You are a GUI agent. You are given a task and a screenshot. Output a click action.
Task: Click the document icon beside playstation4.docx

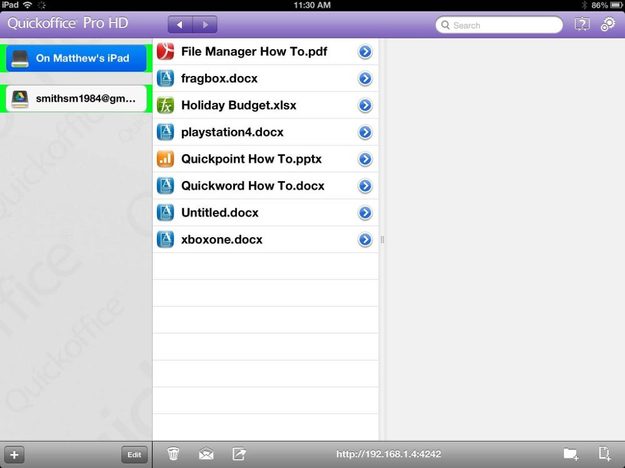tap(165, 132)
